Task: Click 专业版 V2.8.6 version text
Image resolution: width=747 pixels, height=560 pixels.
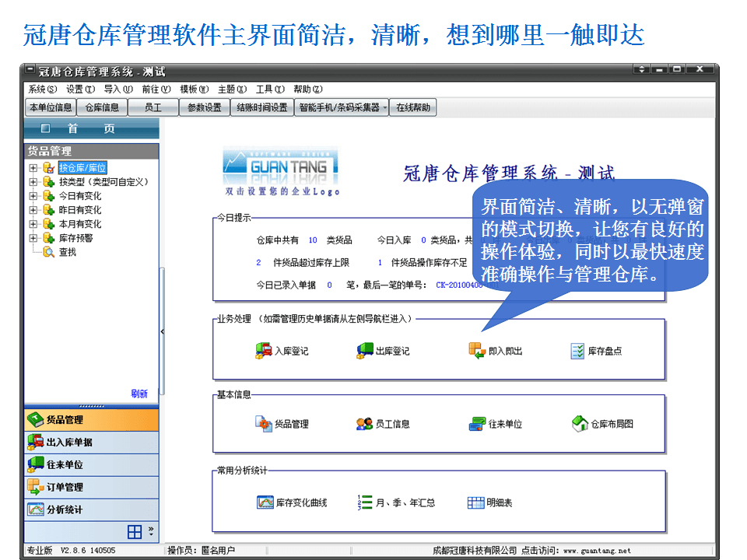Action: [71, 551]
